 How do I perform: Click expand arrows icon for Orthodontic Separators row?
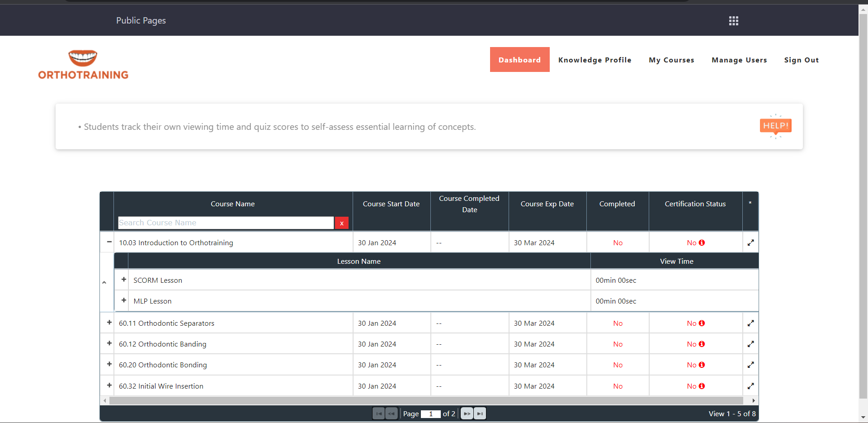tap(750, 323)
